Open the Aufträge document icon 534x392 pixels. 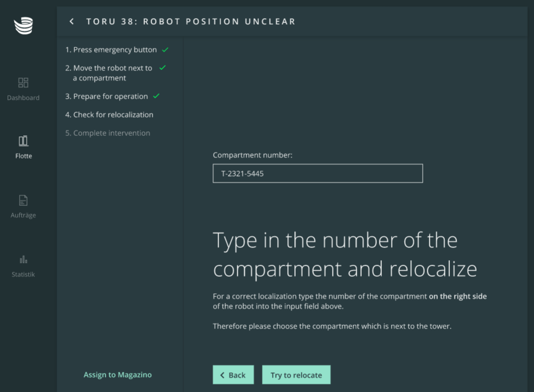click(x=23, y=200)
